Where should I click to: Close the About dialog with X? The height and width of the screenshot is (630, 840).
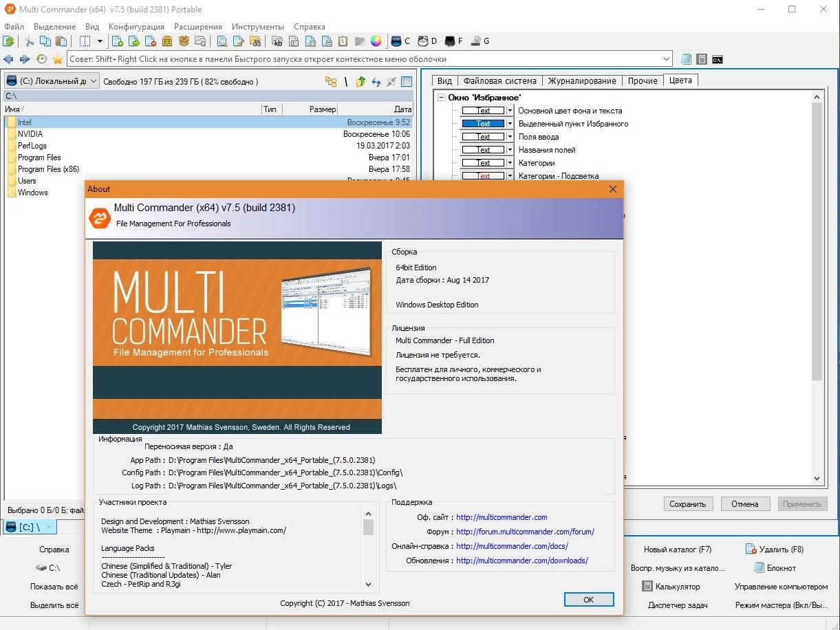[613, 189]
